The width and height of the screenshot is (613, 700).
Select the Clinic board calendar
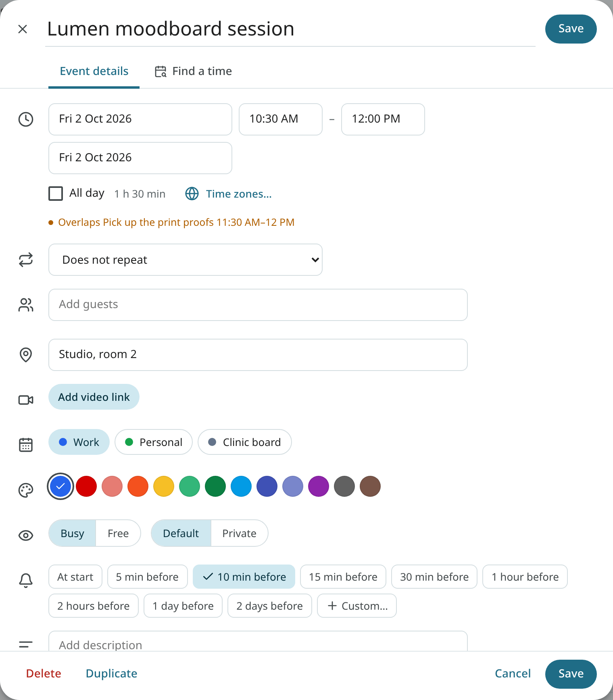coord(245,442)
